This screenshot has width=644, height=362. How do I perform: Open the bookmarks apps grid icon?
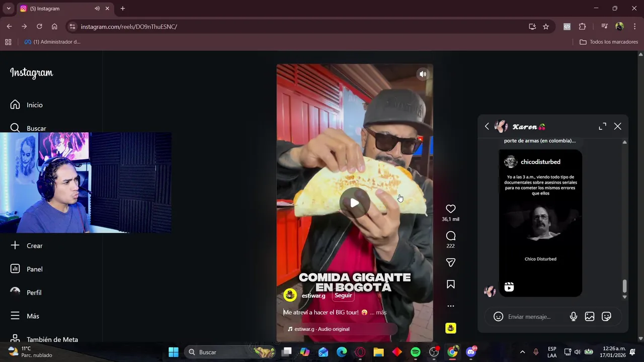click(8, 42)
